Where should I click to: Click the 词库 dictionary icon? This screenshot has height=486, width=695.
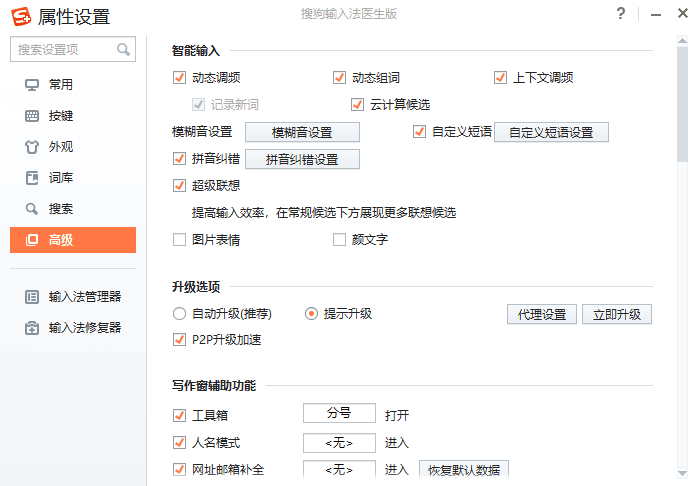[31, 178]
